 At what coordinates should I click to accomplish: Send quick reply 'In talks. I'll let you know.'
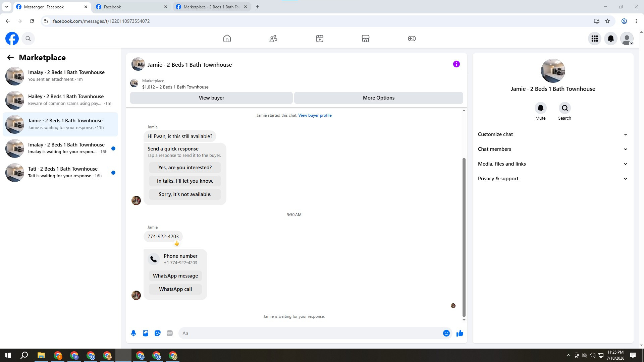pos(185,181)
